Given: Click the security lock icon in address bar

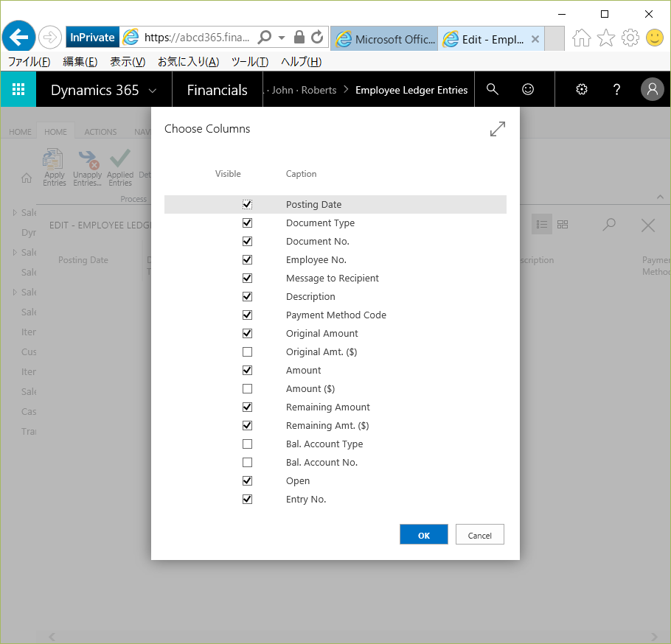Looking at the screenshot, I should click(299, 37).
